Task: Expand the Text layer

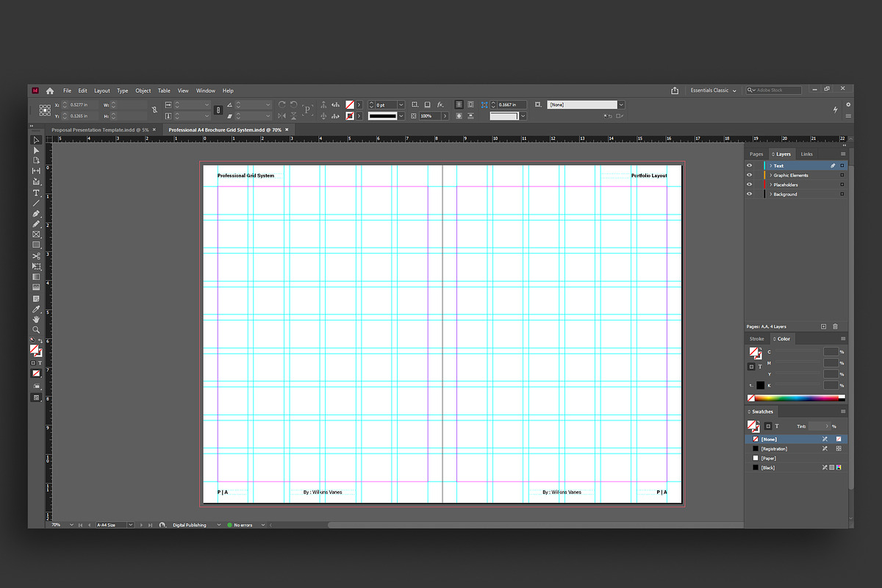Action: (771, 165)
